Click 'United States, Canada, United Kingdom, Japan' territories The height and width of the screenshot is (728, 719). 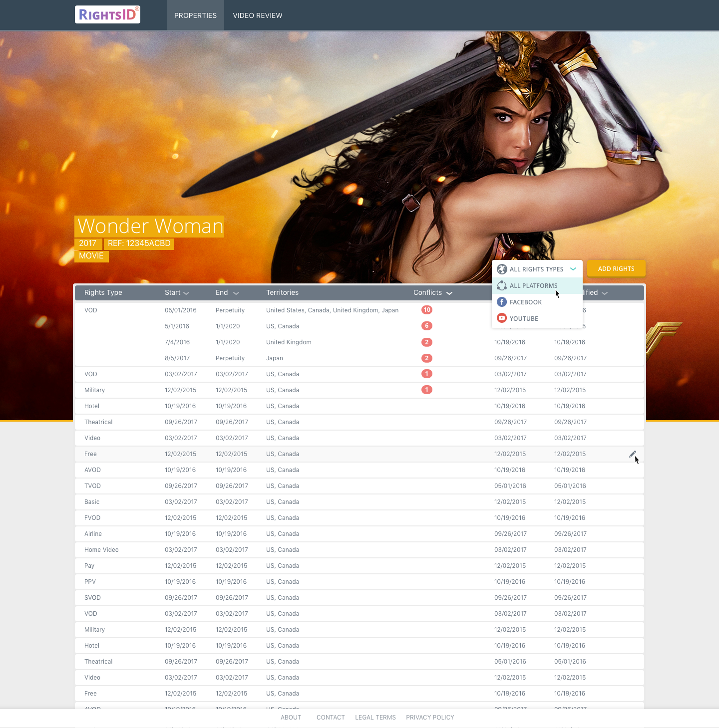332,310
